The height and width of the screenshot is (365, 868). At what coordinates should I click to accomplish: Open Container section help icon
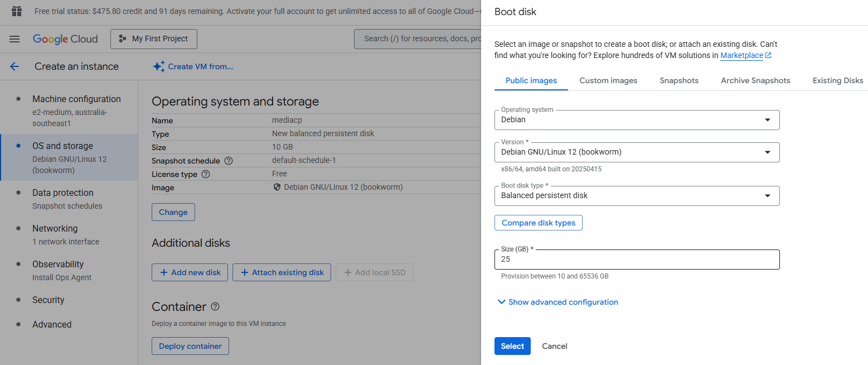pos(215,306)
